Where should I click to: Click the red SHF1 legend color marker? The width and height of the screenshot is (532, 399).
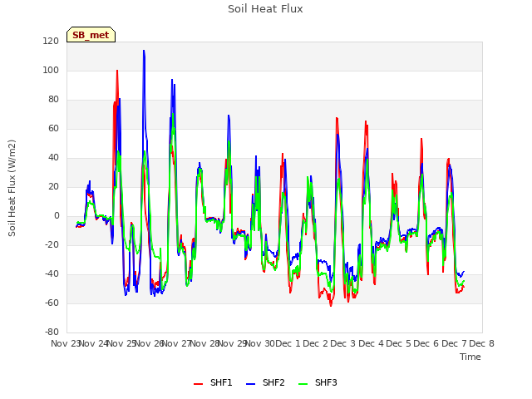tap(198, 384)
